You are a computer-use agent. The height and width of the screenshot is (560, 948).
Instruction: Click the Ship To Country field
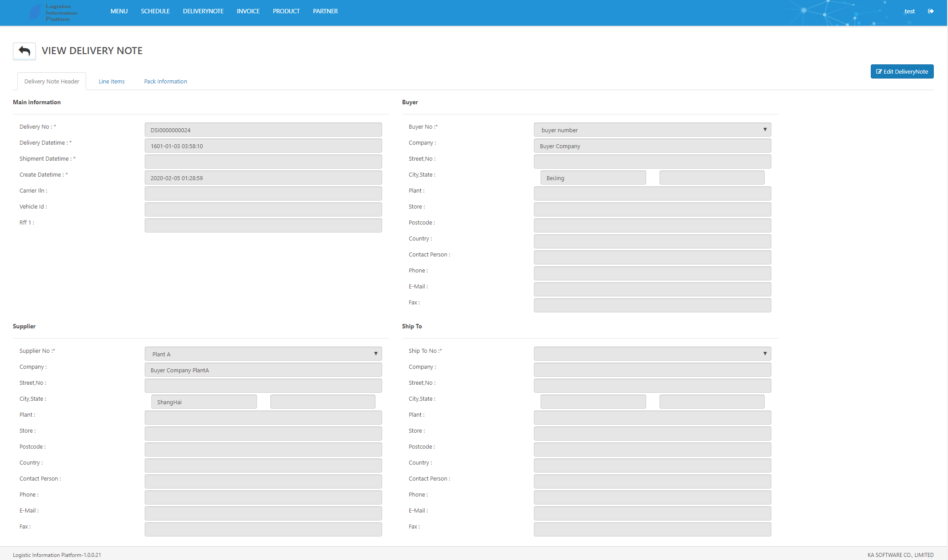point(652,465)
